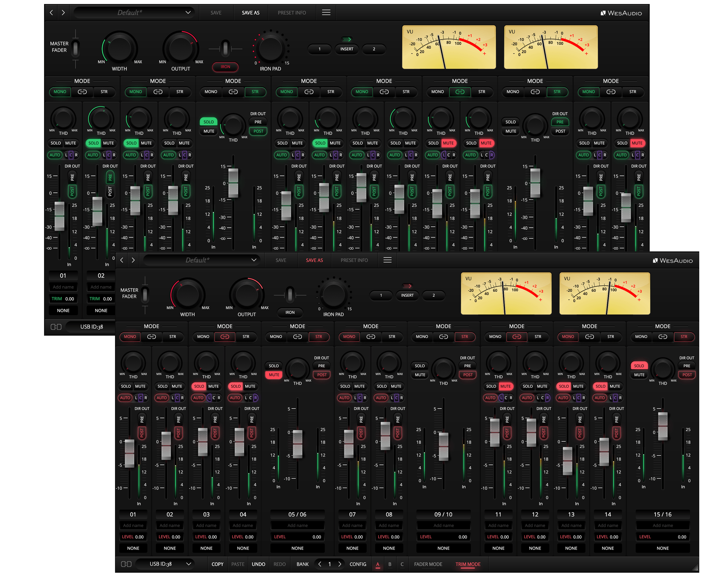Click next preset arrow in bottom plugin header
This screenshot has width=728, height=579.
coord(133,260)
